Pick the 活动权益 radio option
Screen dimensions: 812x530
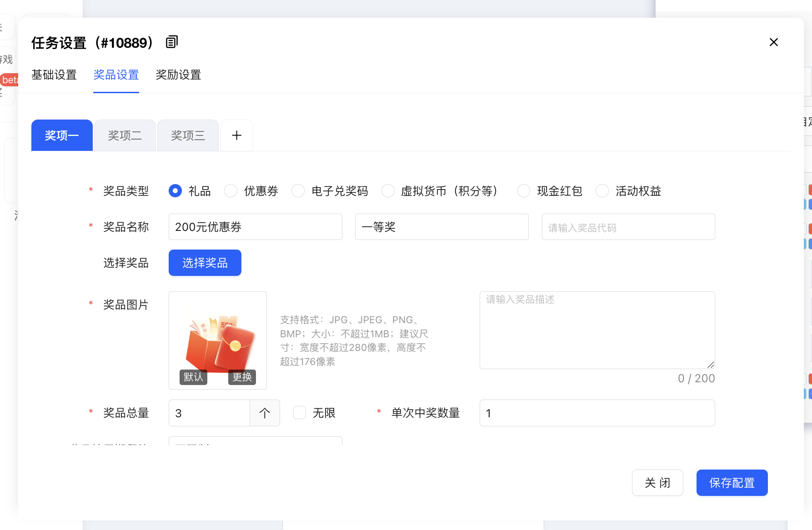coord(602,191)
